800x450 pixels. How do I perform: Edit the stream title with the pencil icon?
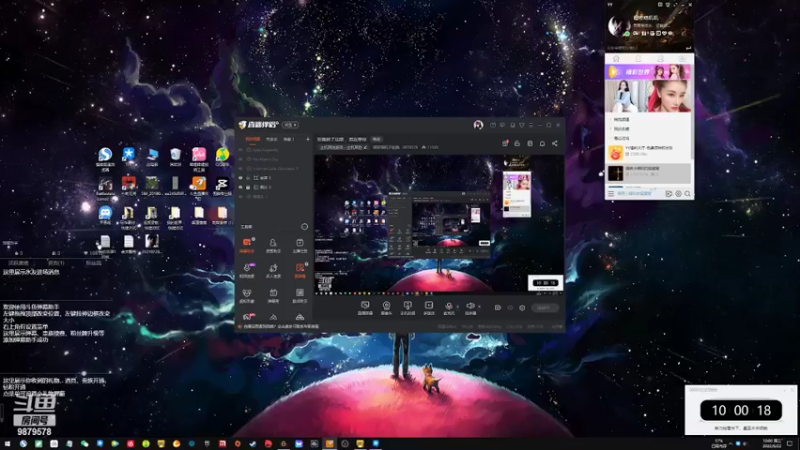click(365, 147)
